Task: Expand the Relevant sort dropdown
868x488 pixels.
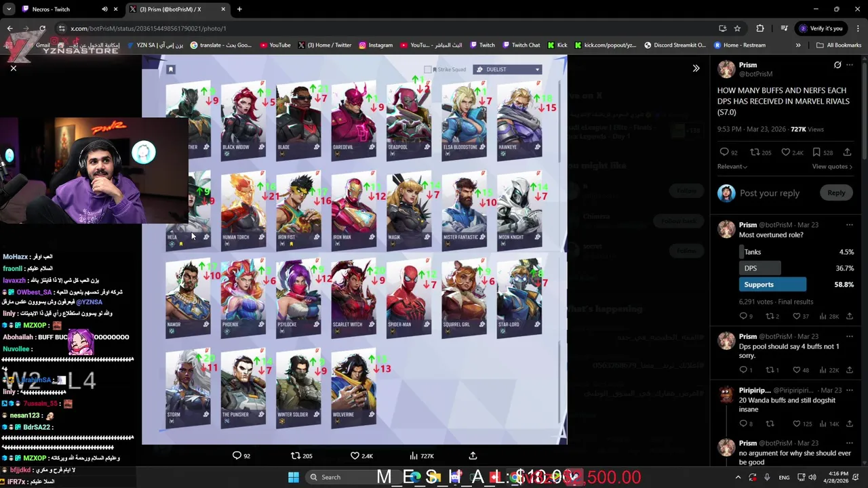Action: pos(732,167)
